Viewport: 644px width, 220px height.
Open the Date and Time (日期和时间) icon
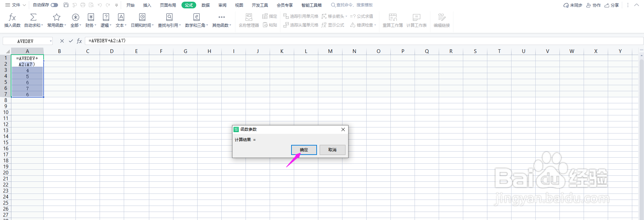(142, 17)
